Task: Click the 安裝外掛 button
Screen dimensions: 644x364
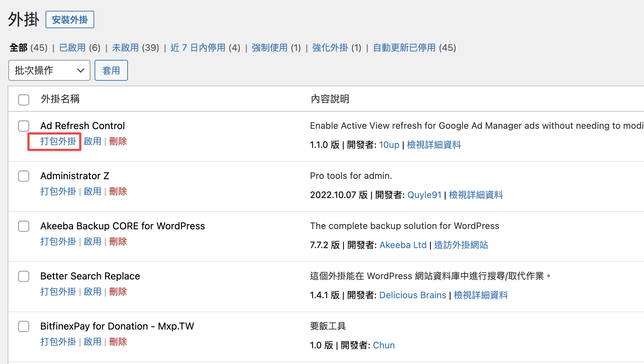Action: click(x=70, y=20)
